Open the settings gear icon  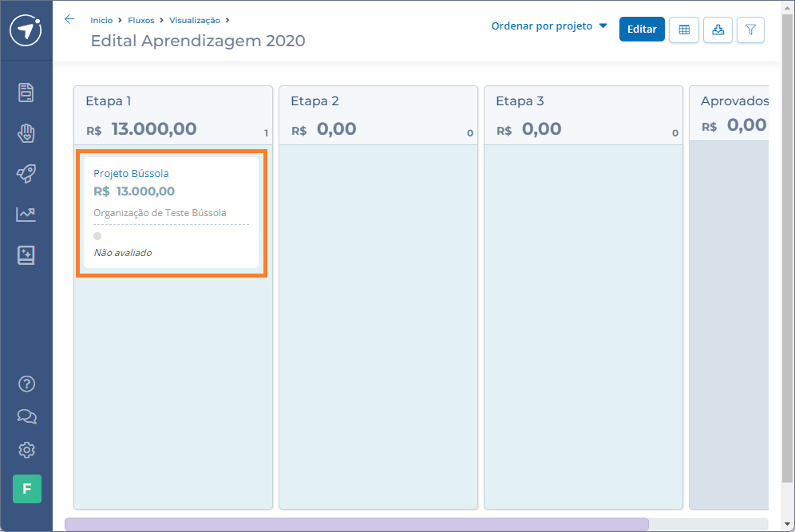(x=26, y=450)
